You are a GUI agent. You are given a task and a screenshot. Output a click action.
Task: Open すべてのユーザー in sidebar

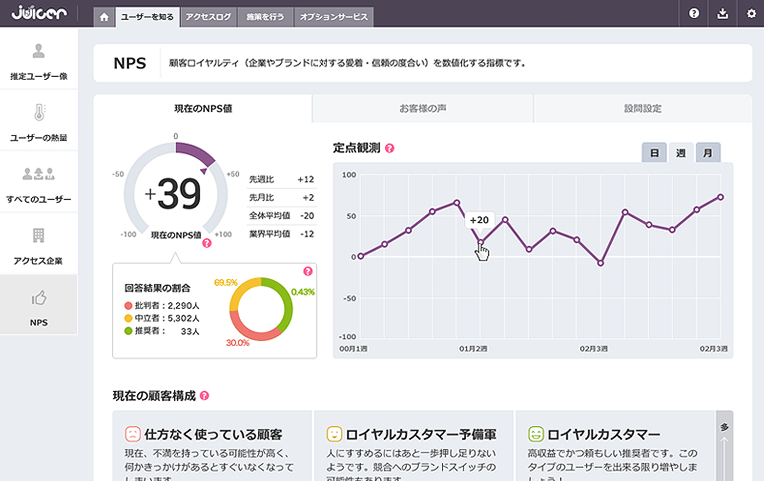[39, 183]
